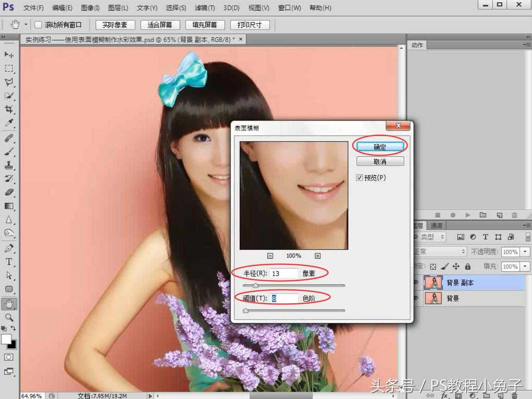Open the 不透明度 opacity dropdown
The image size is (532, 399).
click(x=525, y=252)
